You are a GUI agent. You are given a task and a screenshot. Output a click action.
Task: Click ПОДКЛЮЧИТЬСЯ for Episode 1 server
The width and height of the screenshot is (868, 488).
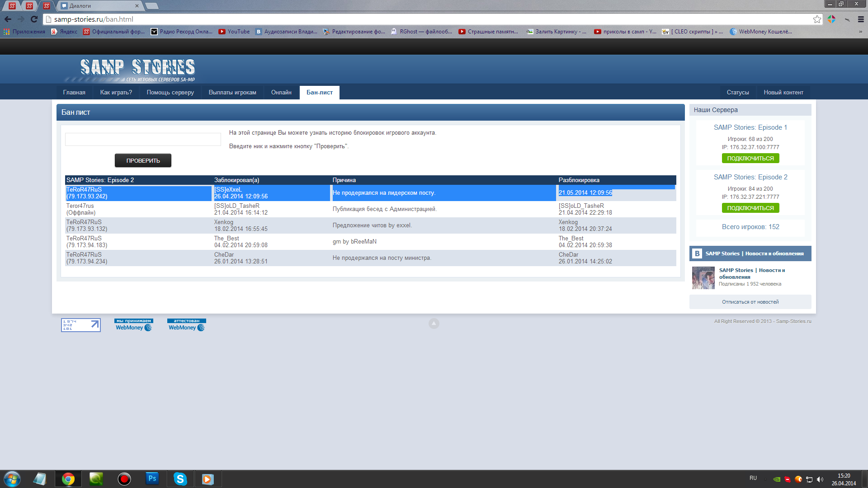[x=750, y=158]
